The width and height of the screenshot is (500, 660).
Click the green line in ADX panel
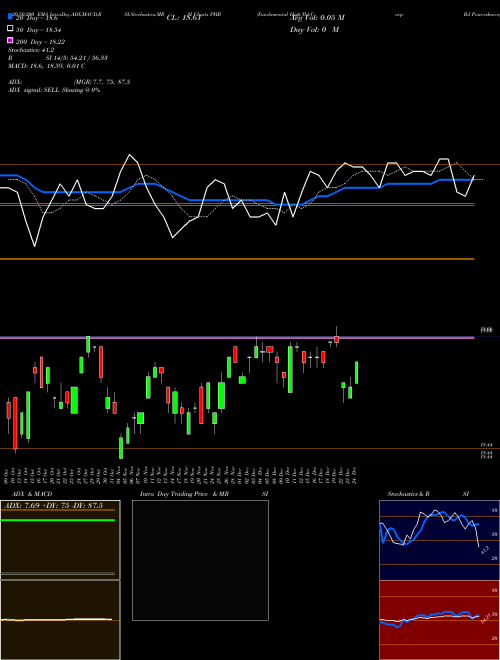click(x=58, y=520)
